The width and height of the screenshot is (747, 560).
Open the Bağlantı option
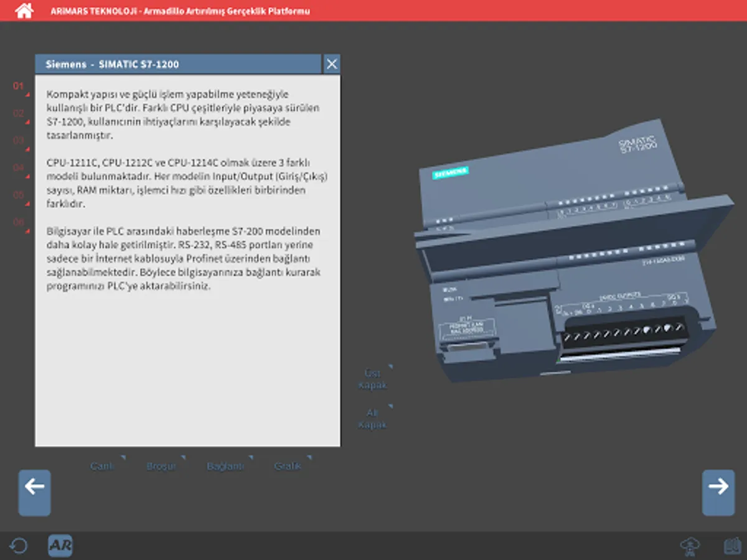225,466
